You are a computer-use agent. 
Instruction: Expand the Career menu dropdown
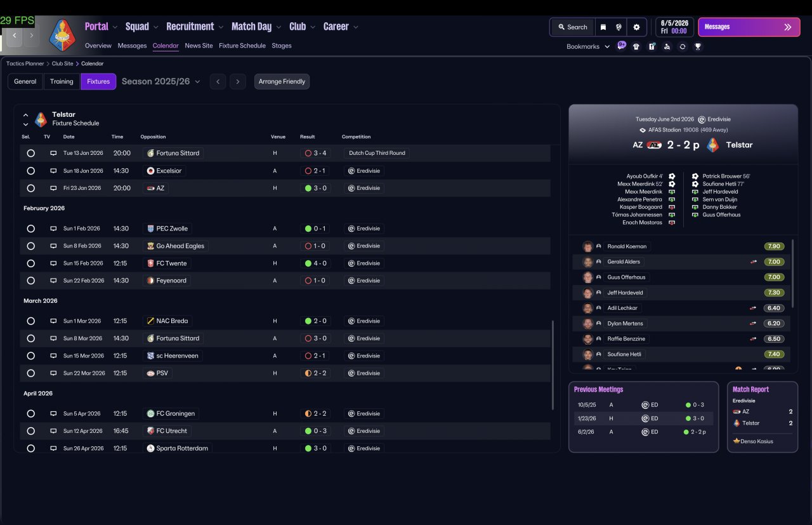356,27
